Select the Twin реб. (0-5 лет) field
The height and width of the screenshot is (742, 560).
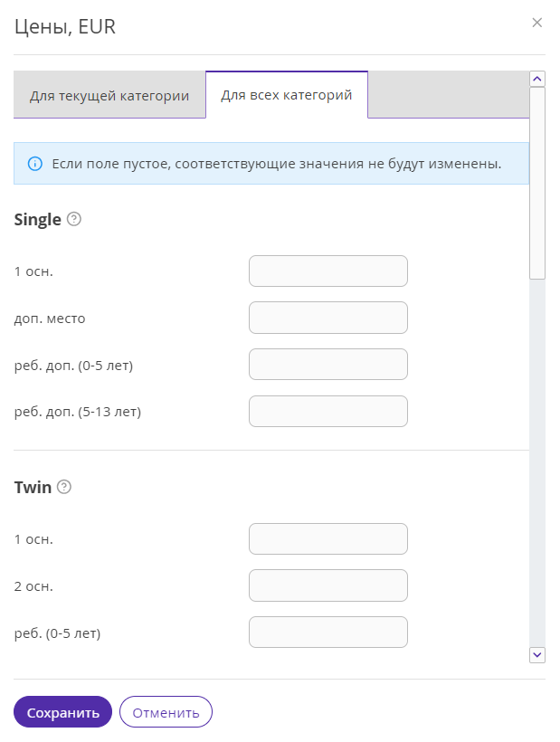[328, 633]
